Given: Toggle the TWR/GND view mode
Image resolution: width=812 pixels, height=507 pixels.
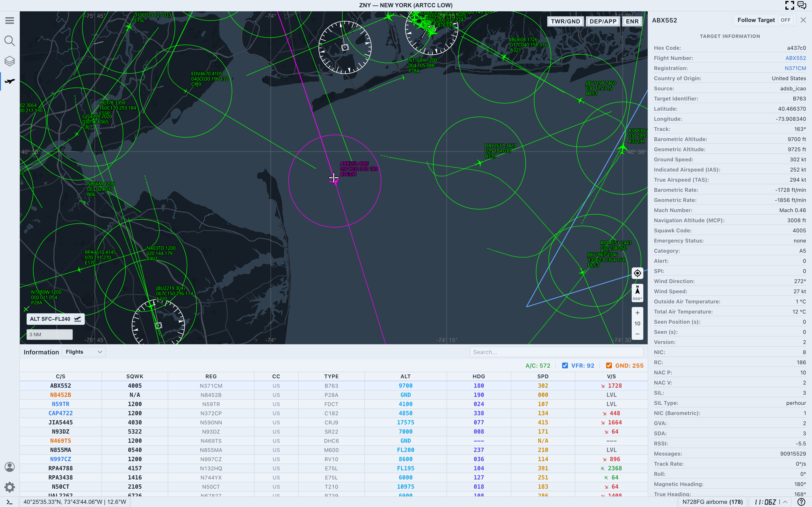Looking at the screenshot, I should (x=565, y=21).
